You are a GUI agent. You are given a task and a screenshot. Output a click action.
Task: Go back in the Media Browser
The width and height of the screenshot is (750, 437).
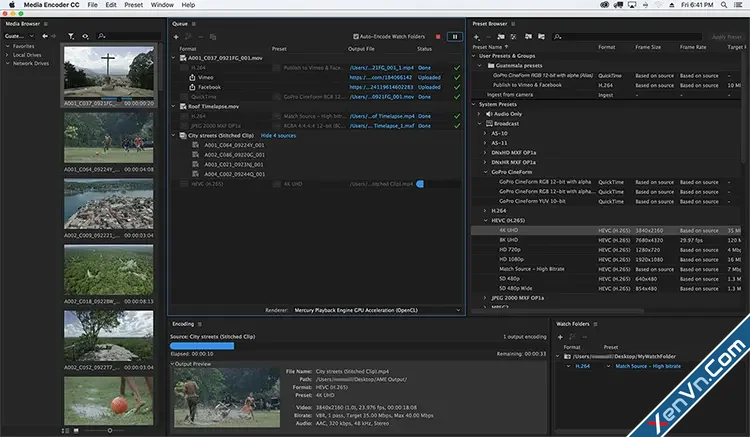[x=45, y=36]
